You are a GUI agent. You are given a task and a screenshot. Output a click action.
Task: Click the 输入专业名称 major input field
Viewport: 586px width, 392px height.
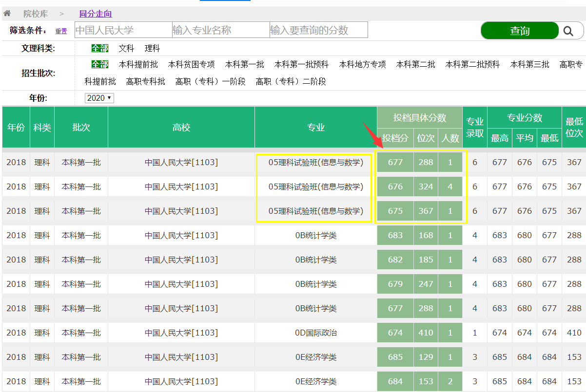pyautogui.click(x=220, y=30)
